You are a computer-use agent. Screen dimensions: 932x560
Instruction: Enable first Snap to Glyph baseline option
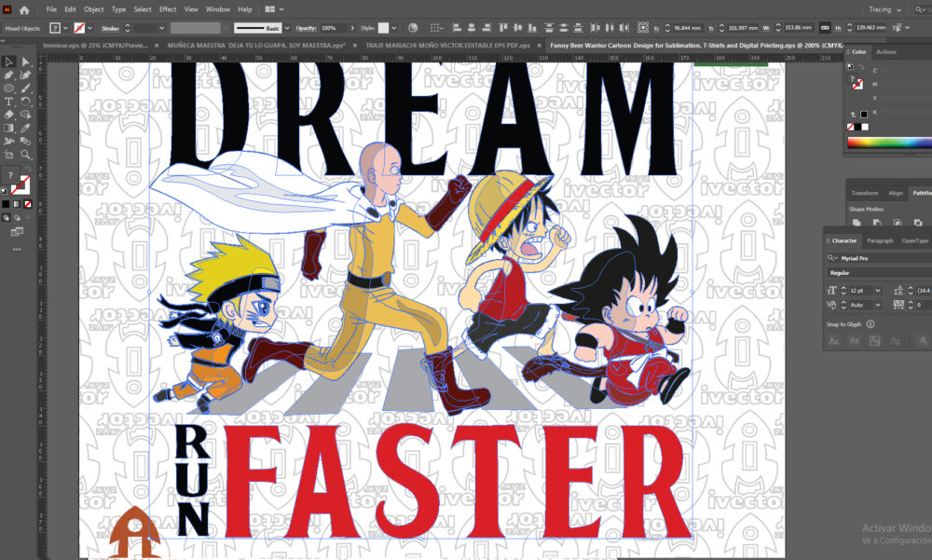(x=834, y=341)
